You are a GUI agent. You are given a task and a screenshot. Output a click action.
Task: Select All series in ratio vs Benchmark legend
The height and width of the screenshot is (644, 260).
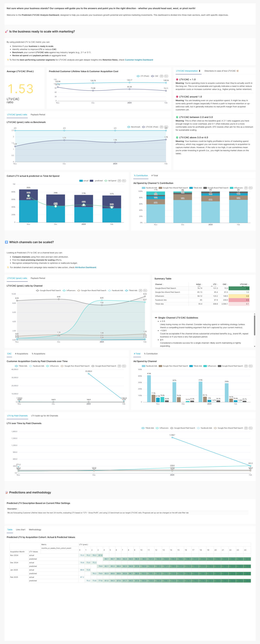[x=162, y=127]
